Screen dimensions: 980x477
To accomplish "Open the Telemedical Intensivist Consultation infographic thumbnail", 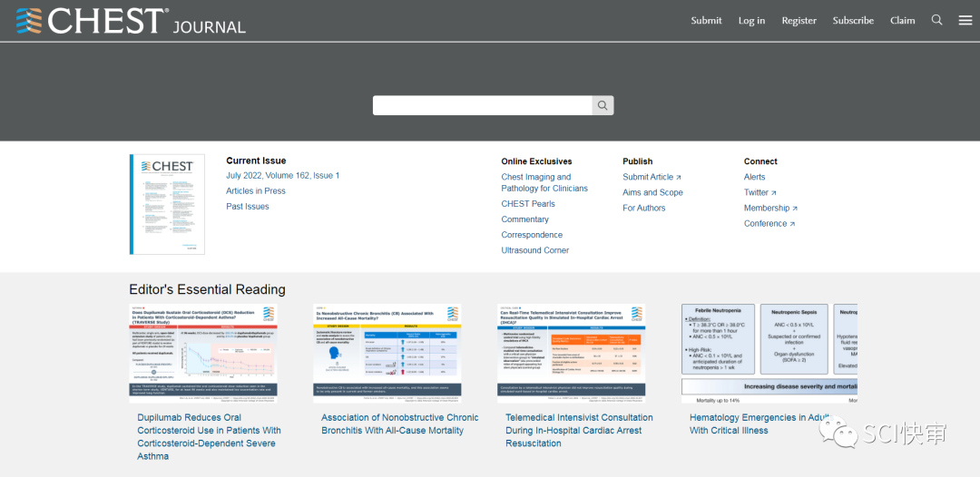I will [x=572, y=354].
